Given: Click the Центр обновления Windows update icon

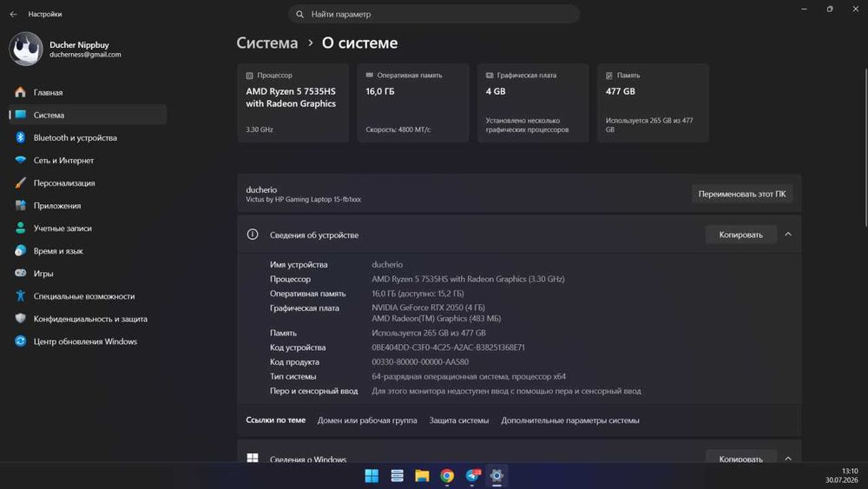Looking at the screenshot, I should coord(21,341).
